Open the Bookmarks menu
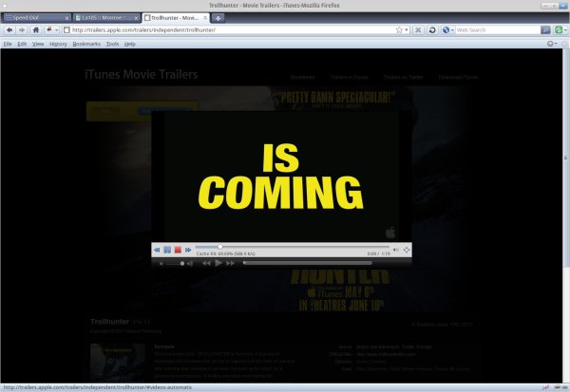The height and width of the screenshot is (392, 570). click(86, 44)
